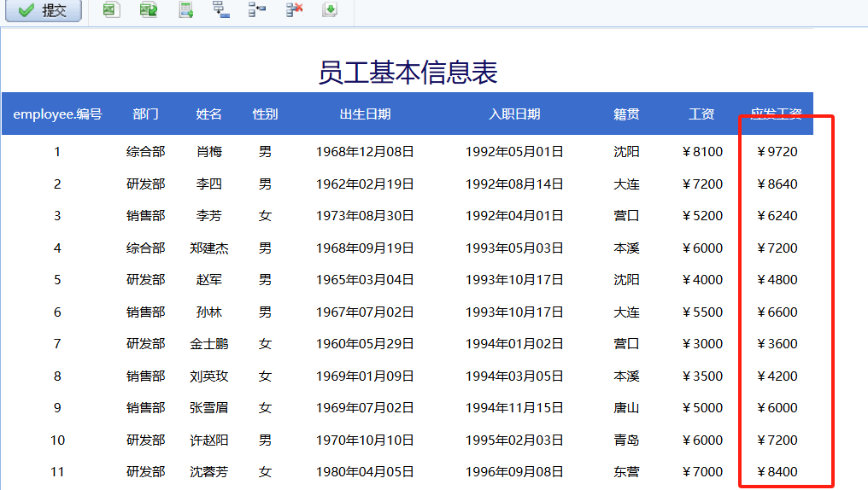
Task: Select the name cell 肖梅
Action: click(209, 152)
